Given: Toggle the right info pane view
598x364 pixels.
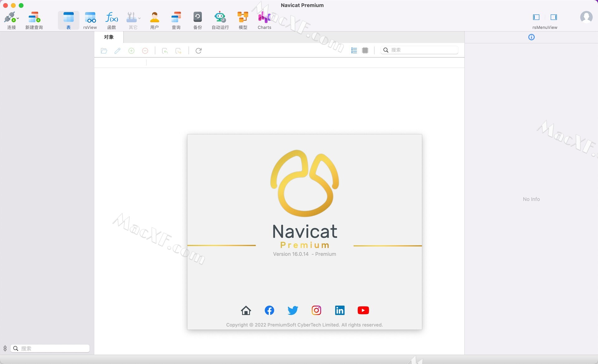Looking at the screenshot, I should coord(554,17).
